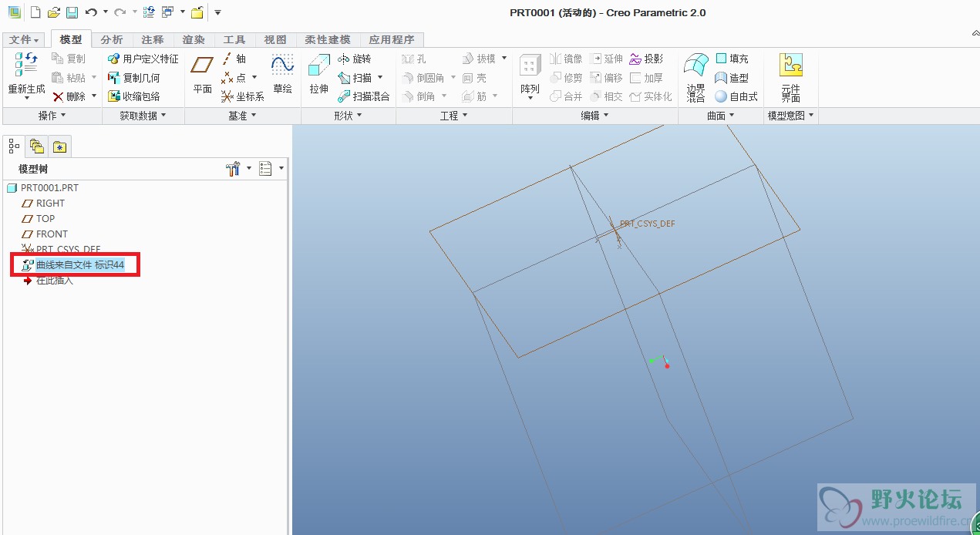The width and height of the screenshot is (980, 535).
Task: Click the Project (投影) tool
Action: [646, 59]
